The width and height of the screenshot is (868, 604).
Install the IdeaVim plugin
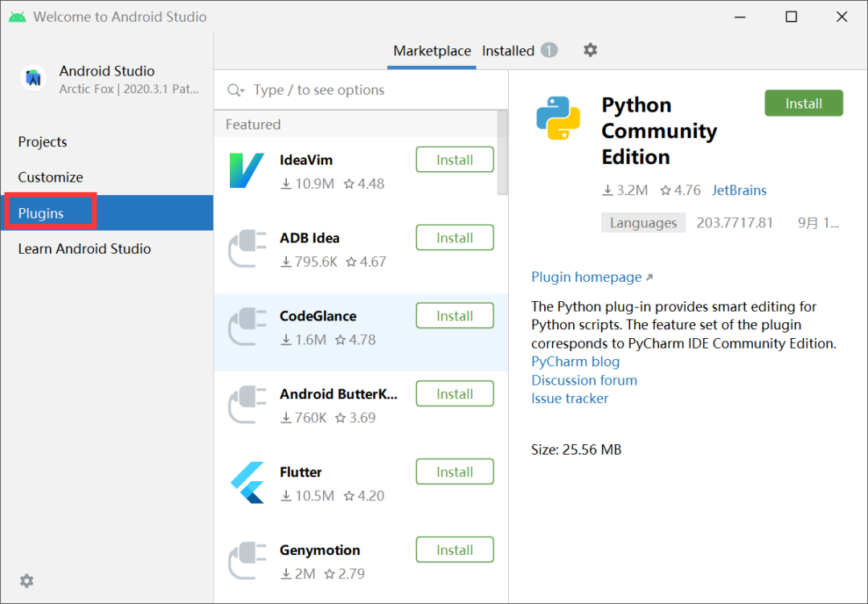[454, 160]
